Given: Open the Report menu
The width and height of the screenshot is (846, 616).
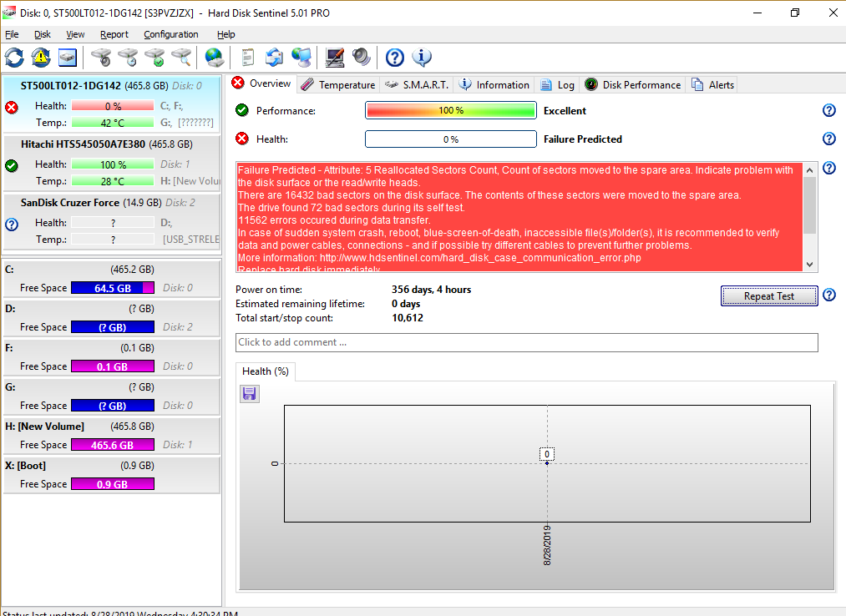Looking at the screenshot, I should pos(114,34).
